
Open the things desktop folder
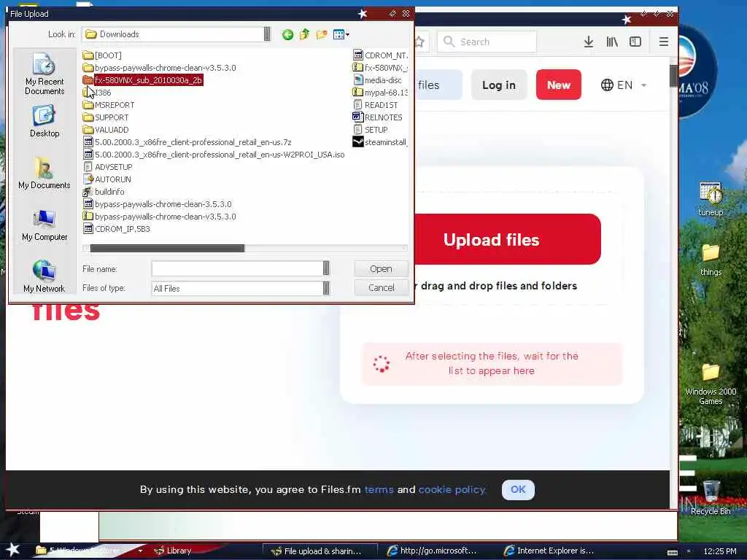(x=711, y=260)
